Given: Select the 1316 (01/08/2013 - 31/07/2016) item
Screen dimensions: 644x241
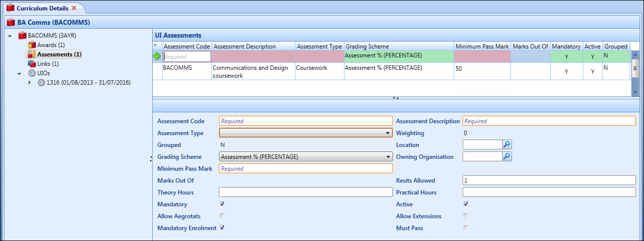Looking at the screenshot, I should tap(88, 83).
